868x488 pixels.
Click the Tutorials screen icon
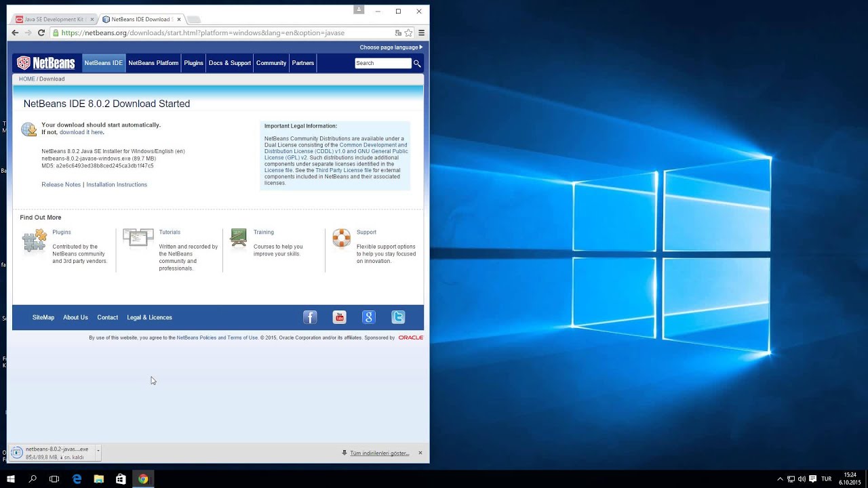point(138,238)
